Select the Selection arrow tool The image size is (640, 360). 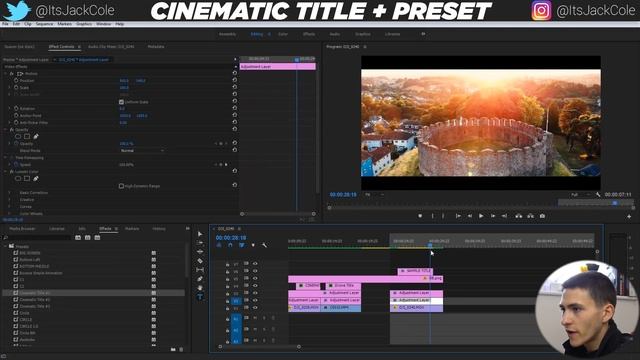click(200, 234)
